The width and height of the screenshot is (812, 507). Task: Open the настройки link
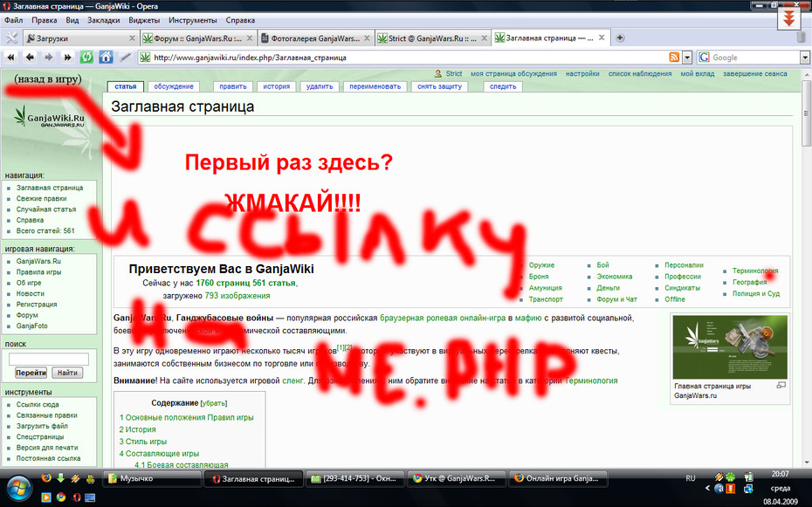[x=582, y=73]
